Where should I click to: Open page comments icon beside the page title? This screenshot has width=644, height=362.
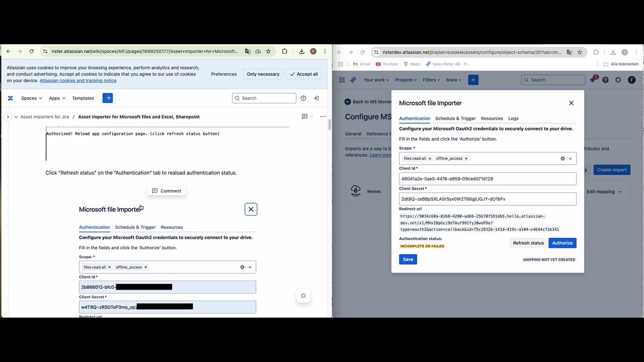[x=304, y=117]
